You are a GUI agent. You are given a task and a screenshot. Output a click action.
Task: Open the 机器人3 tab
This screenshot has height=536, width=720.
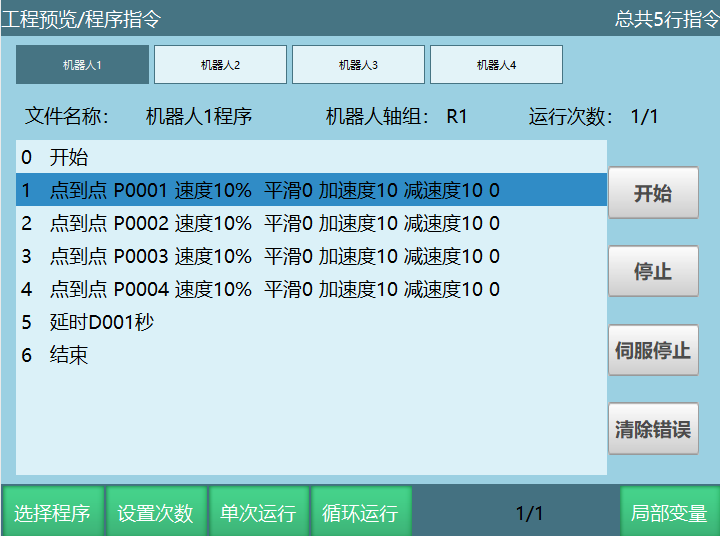click(358, 65)
